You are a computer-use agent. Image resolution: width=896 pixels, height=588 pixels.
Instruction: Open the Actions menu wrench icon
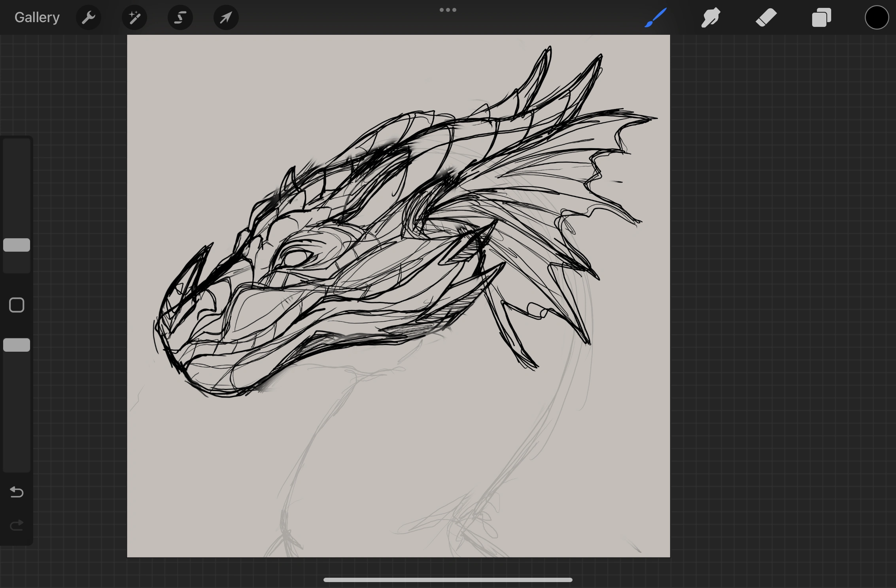pos(89,17)
